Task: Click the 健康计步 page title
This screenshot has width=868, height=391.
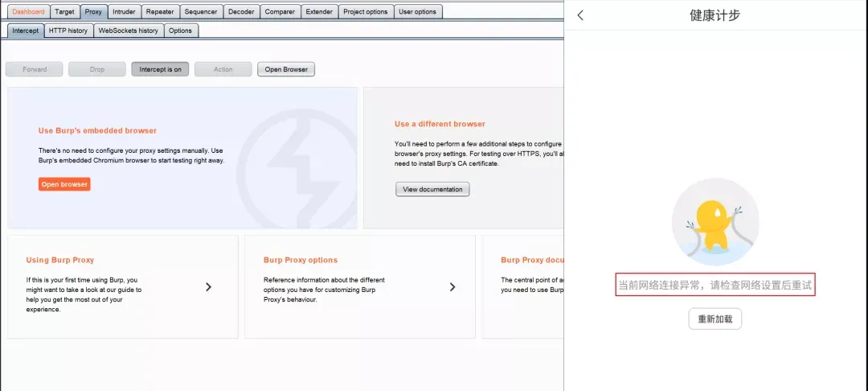Action: [x=714, y=15]
